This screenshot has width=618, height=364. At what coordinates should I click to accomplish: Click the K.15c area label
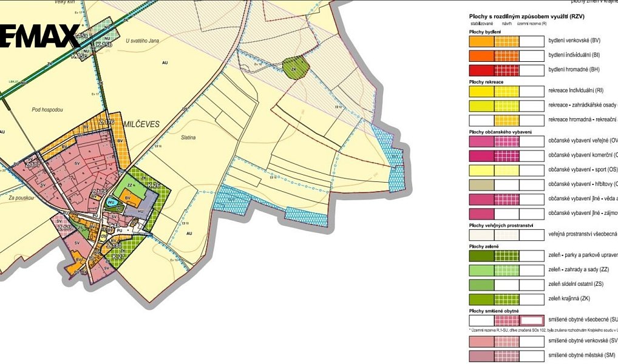(78, 56)
